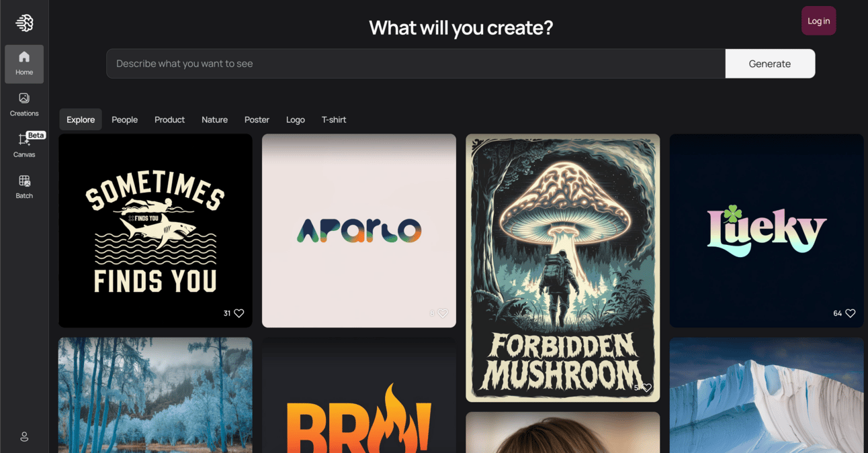
Task: Open the Lucky clover logo thumbnail
Action: [767, 230]
